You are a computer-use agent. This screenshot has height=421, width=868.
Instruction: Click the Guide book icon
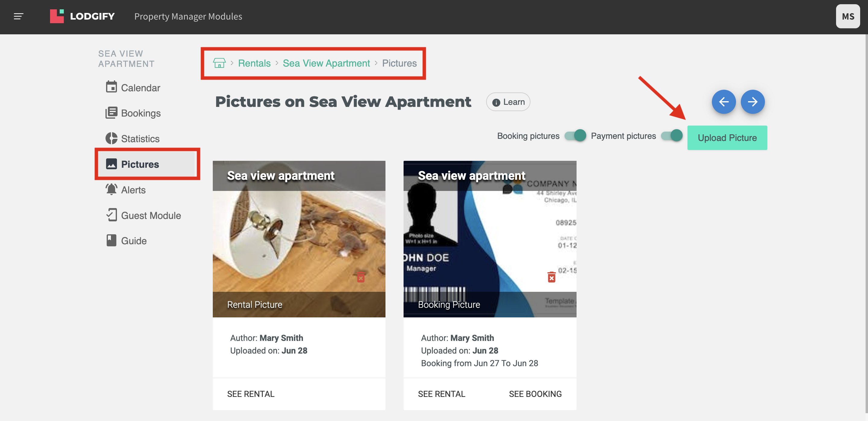(x=111, y=240)
